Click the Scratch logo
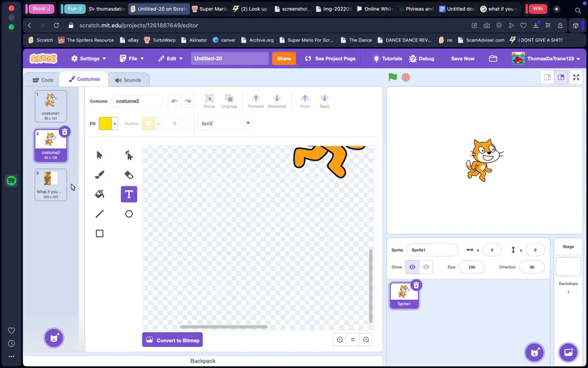This screenshot has width=588, height=368. pos(44,59)
